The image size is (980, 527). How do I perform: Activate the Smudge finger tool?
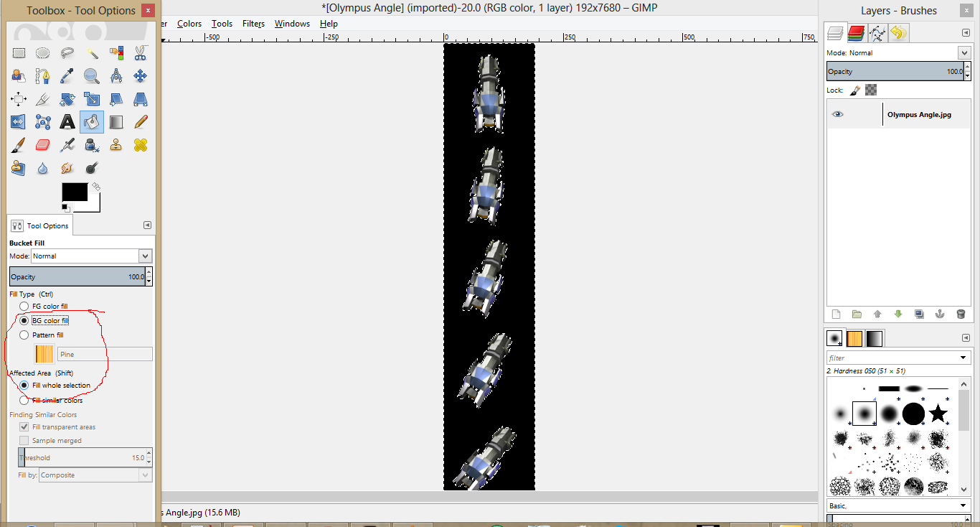67,168
